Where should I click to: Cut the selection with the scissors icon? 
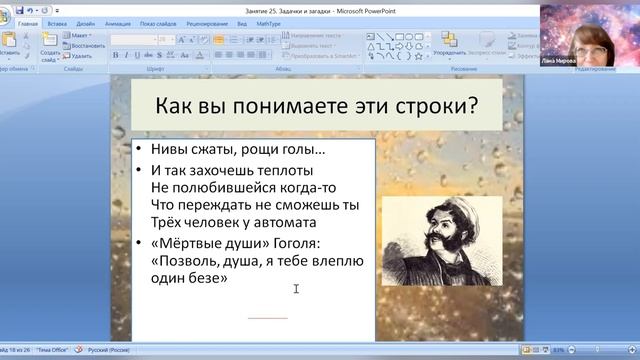pyautogui.click(x=26, y=36)
